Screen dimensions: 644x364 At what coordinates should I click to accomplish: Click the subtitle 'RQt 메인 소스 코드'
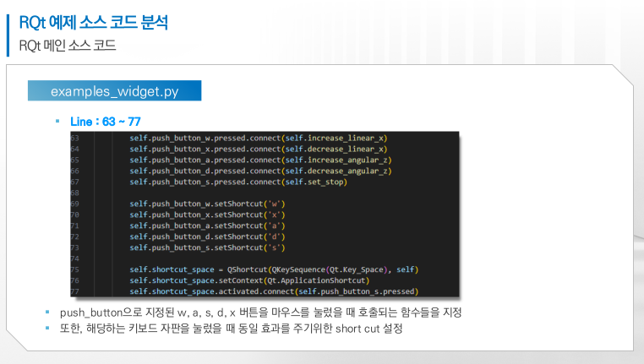pyautogui.click(x=68, y=45)
